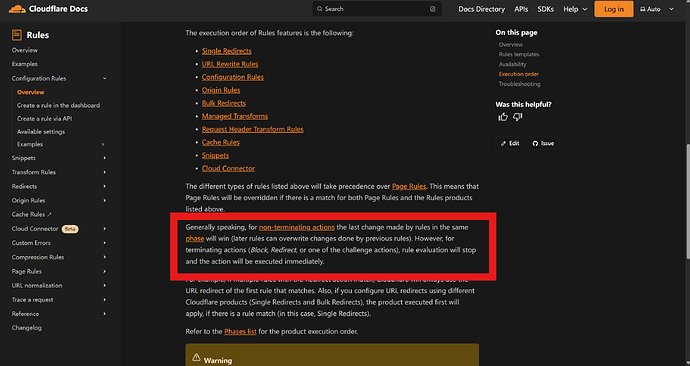This screenshot has width=690, height=366.
Task: Open the Cloudflare Docs logo home link
Action: (x=48, y=9)
